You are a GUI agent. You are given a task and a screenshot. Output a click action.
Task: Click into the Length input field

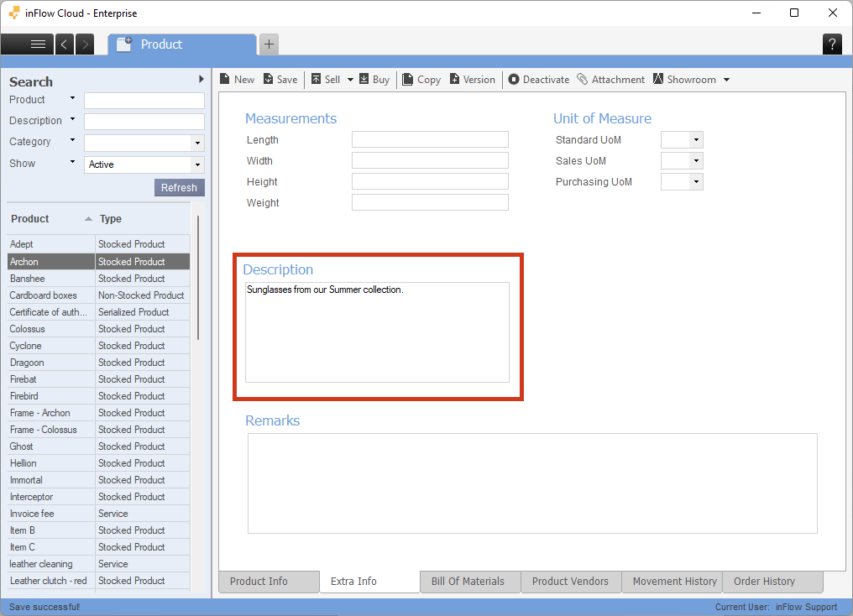point(430,139)
